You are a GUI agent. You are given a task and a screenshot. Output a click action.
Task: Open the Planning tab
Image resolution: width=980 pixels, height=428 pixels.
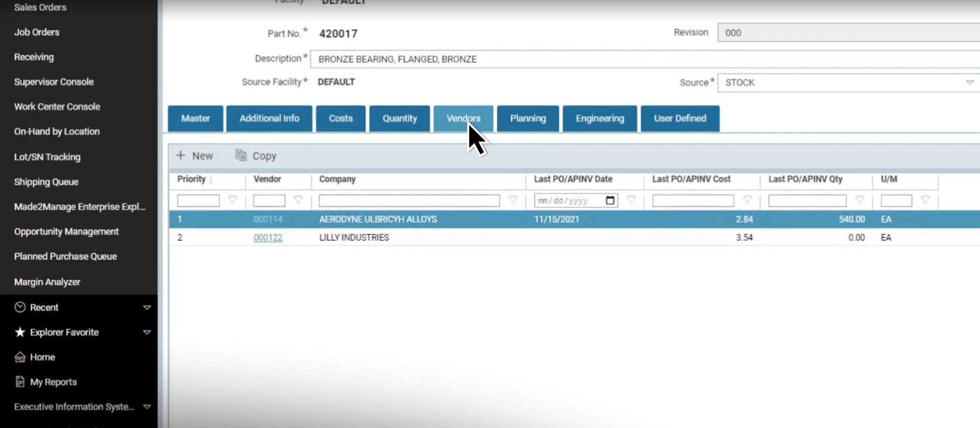[x=528, y=118]
